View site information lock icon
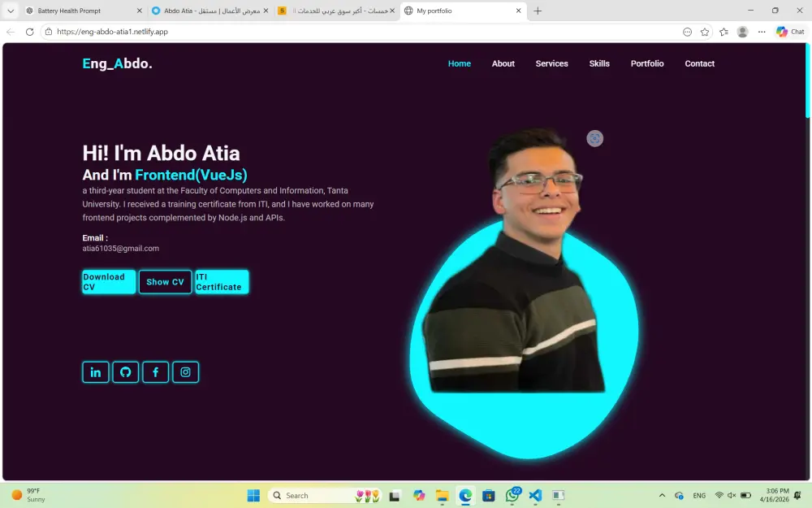812x508 pixels. pyautogui.click(x=49, y=32)
